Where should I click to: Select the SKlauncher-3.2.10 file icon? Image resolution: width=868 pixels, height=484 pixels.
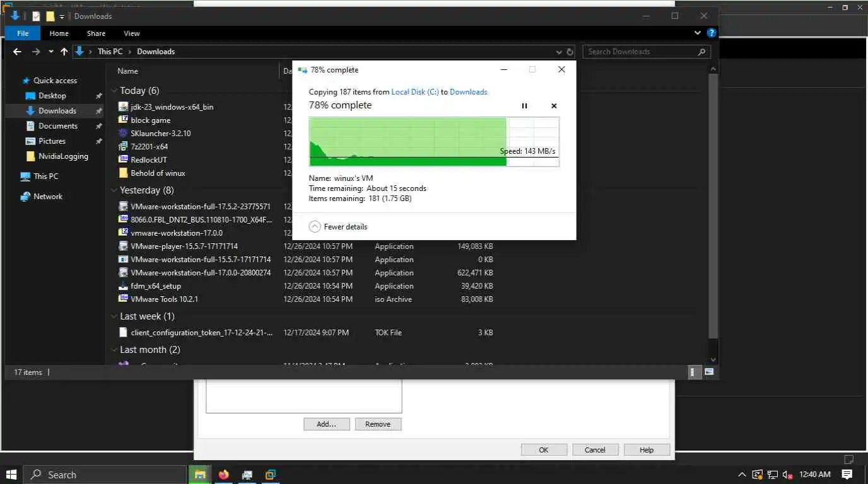[124, 133]
